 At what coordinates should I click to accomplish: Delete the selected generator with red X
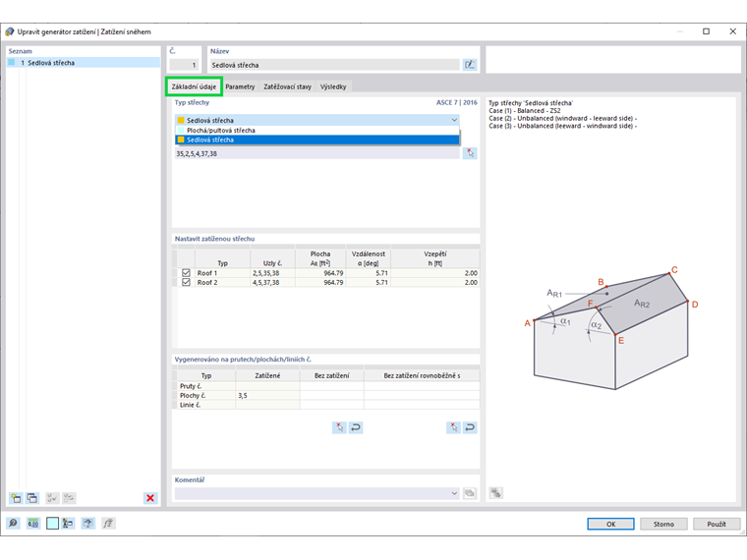[150, 498]
